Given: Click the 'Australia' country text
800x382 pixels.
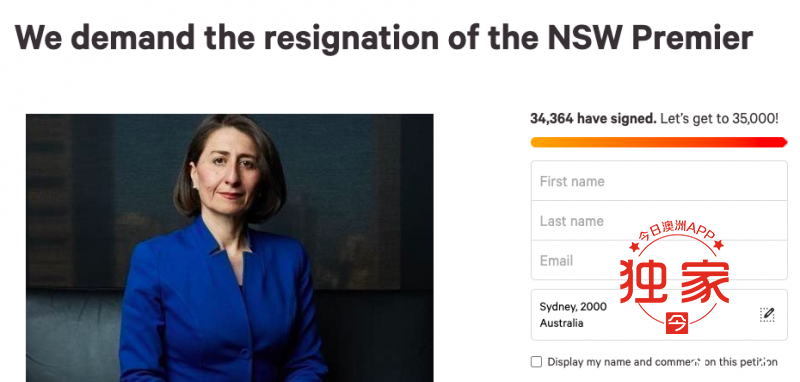Looking at the screenshot, I should pos(561,323).
